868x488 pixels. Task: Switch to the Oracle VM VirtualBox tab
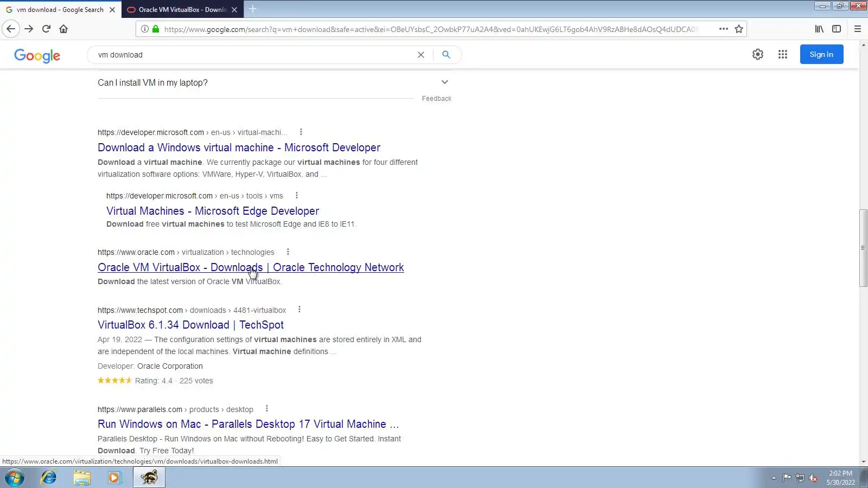(182, 10)
